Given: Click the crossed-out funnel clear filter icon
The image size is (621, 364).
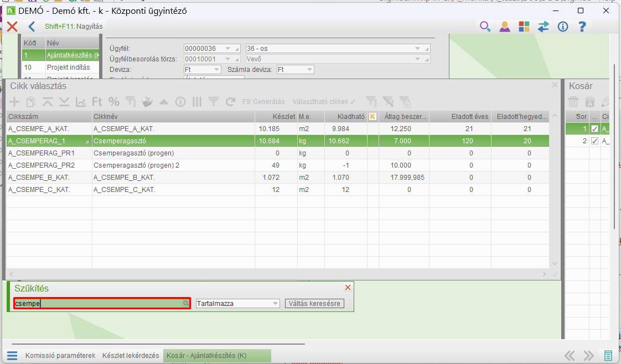Looking at the screenshot, I should coord(388,102).
